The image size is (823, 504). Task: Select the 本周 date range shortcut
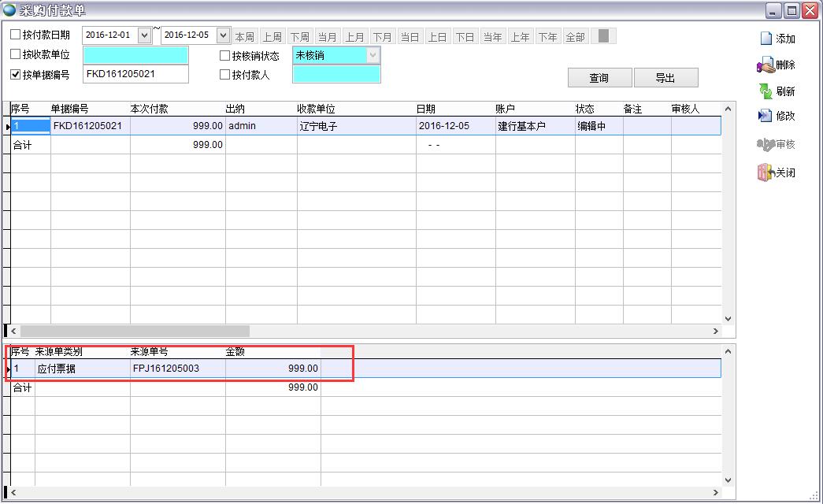point(245,37)
